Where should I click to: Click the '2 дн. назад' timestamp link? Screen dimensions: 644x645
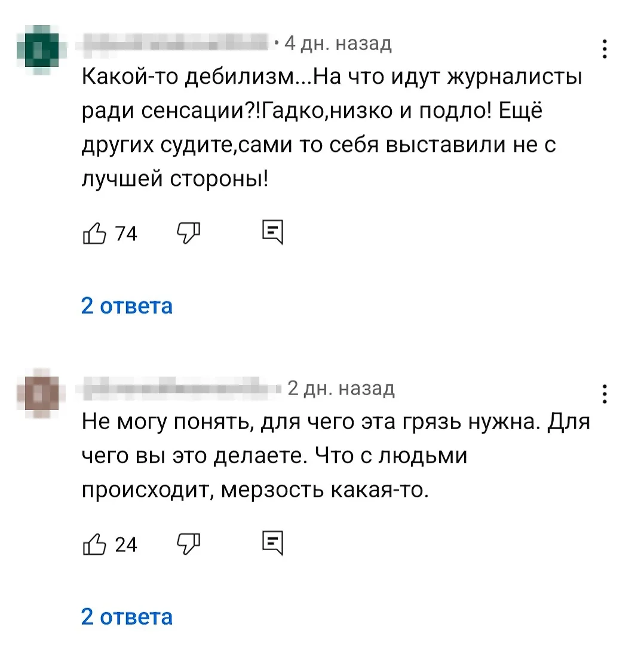pos(341,387)
